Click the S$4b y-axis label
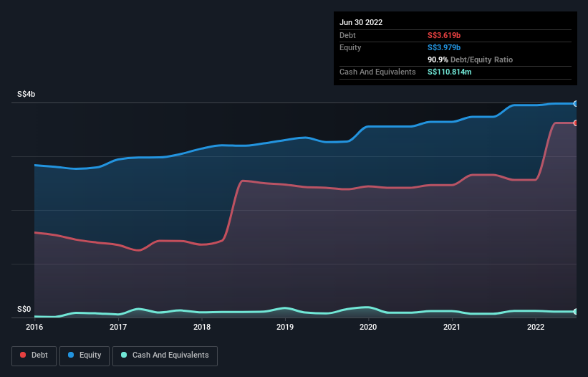The width and height of the screenshot is (588, 377). (x=26, y=94)
